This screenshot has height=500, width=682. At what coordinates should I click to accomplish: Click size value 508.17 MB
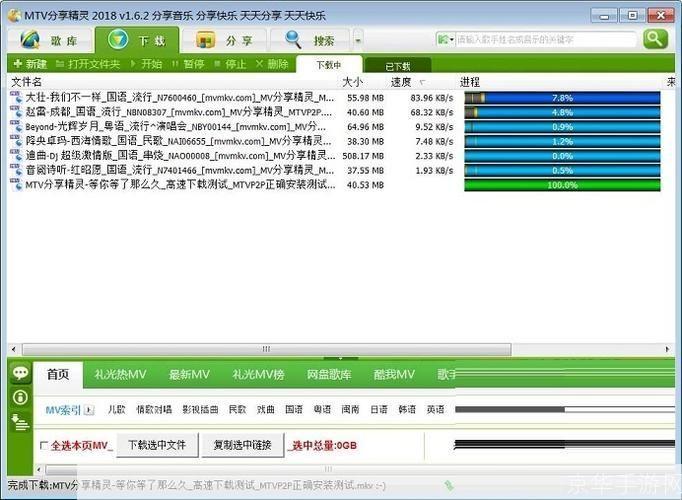pyautogui.click(x=363, y=156)
